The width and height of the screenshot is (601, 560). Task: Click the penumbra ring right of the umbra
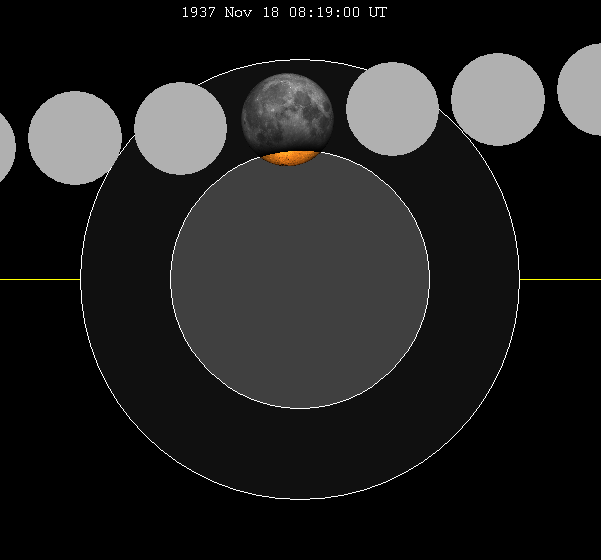pos(475,280)
